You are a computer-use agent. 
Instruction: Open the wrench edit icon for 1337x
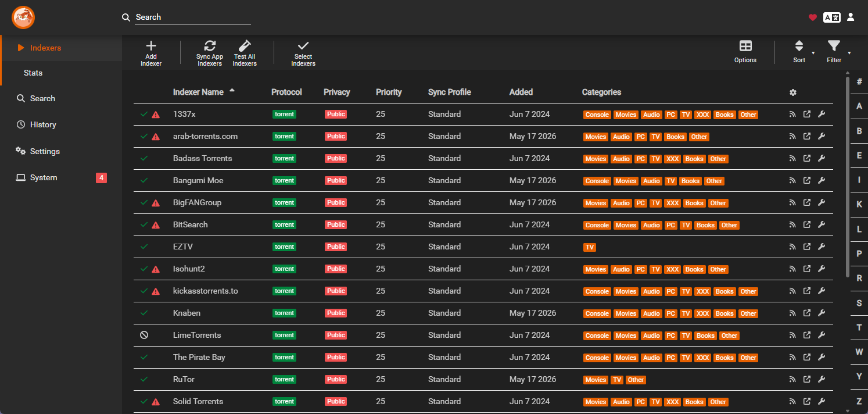pos(822,115)
